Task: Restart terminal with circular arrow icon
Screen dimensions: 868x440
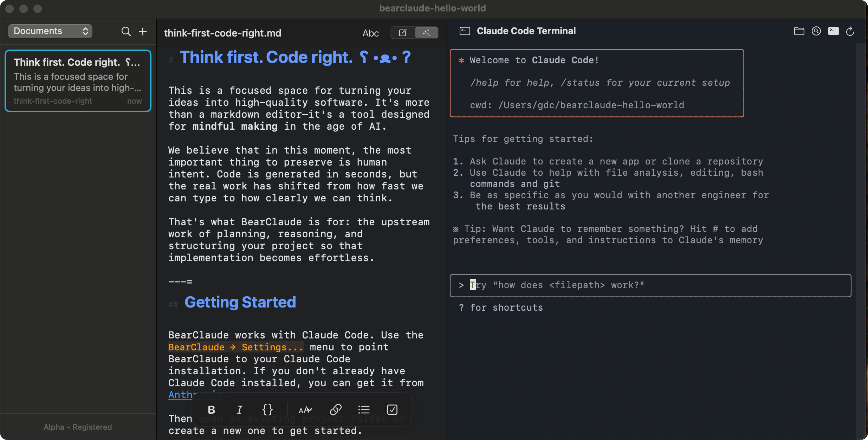Action: click(x=850, y=31)
